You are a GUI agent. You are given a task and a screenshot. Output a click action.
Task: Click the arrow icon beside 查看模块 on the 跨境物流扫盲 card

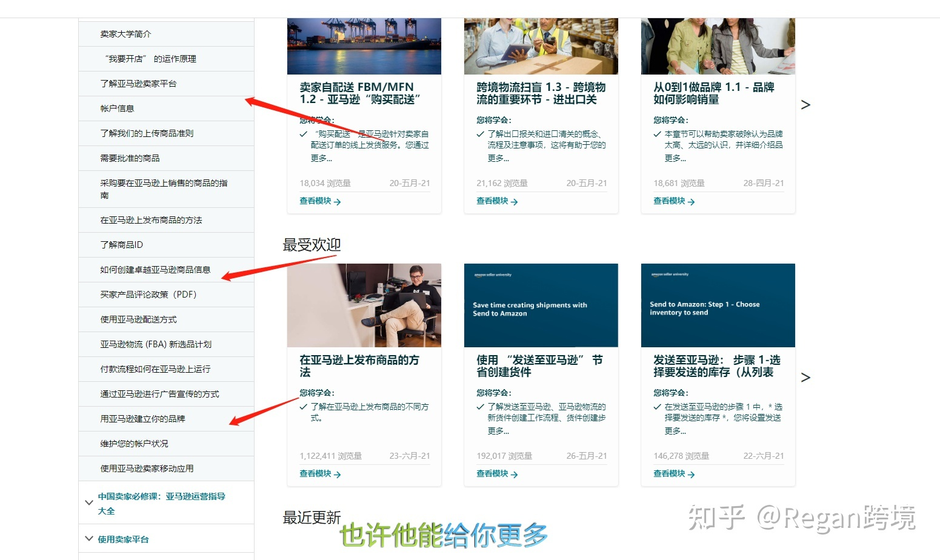point(515,201)
